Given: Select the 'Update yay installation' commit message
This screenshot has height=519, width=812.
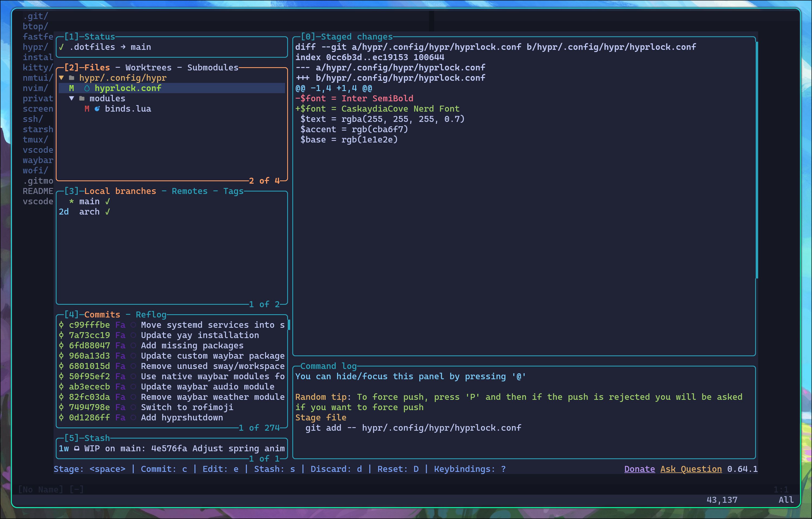Looking at the screenshot, I should pos(200,335).
